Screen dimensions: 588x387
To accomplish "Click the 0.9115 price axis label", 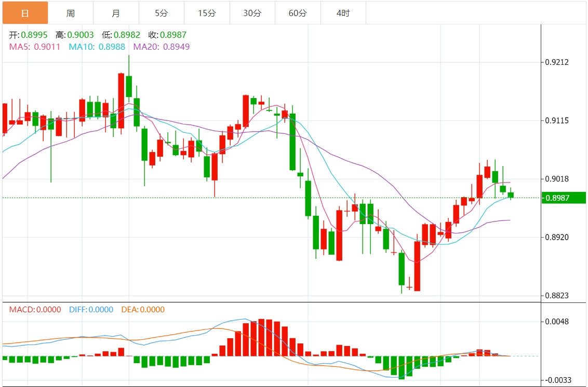I will pos(557,121).
